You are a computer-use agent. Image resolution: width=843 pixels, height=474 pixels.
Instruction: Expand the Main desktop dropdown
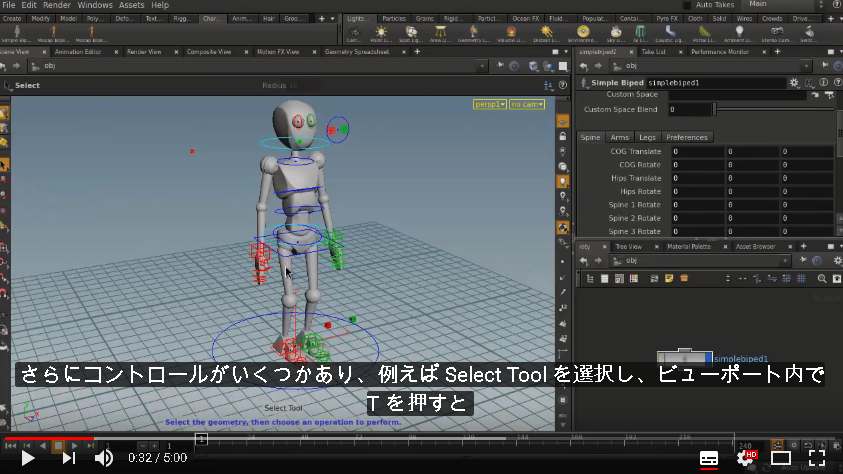click(784, 4)
